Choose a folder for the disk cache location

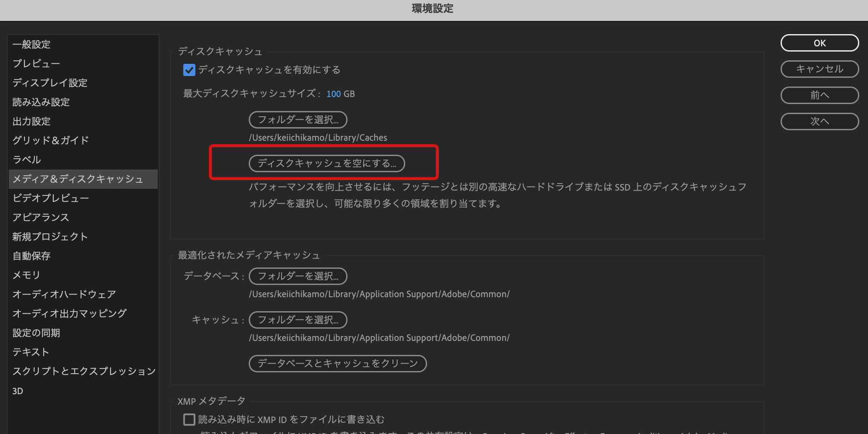pos(298,120)
